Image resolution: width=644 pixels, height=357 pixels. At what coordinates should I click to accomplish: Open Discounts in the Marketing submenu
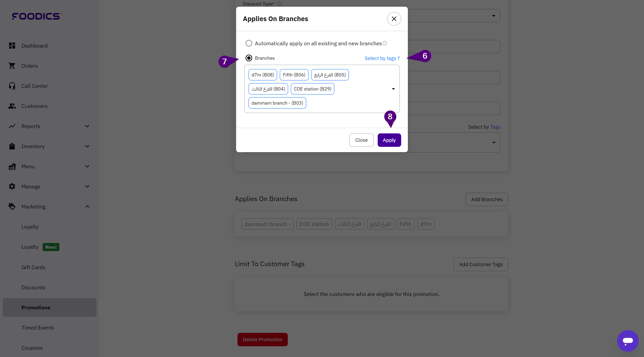pyautogui.click(x=33, y=287)
